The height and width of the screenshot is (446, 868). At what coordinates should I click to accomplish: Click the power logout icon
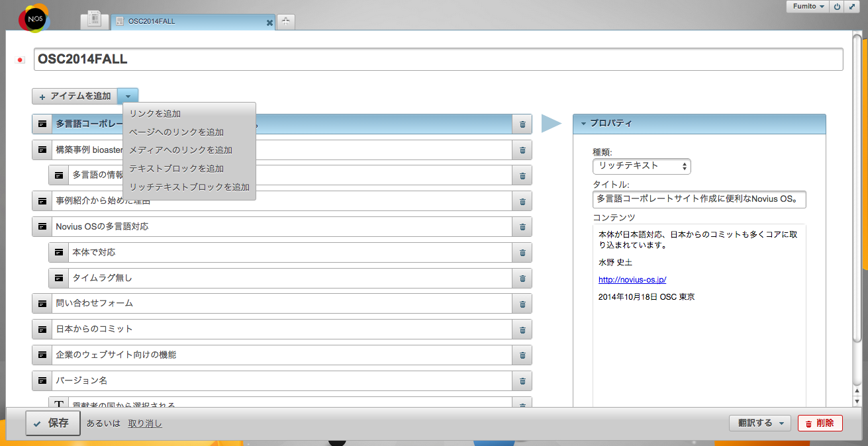click(x=837, y=7)
